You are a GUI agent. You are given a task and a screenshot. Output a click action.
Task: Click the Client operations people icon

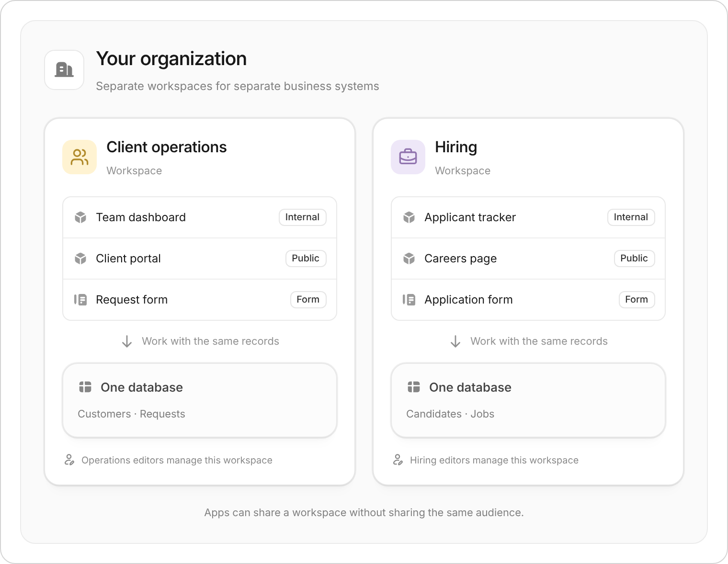click(80, 157)
